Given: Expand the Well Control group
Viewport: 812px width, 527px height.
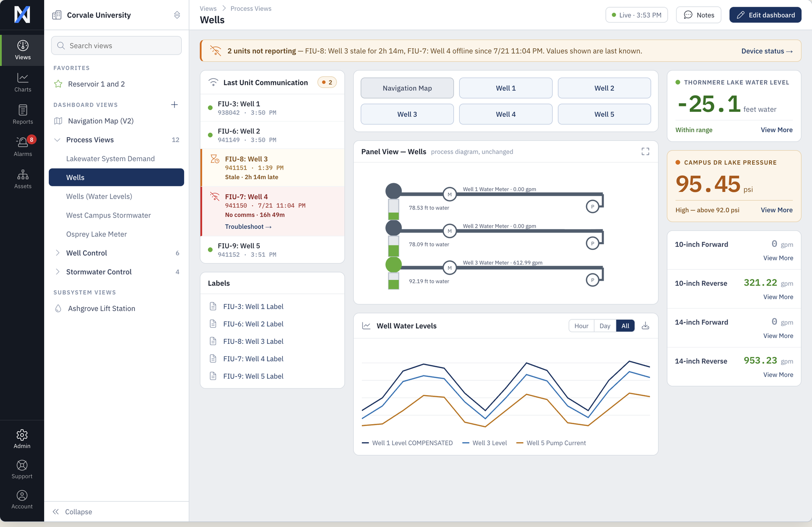Looking at the screenshot, I should click(x=116, y=253).
